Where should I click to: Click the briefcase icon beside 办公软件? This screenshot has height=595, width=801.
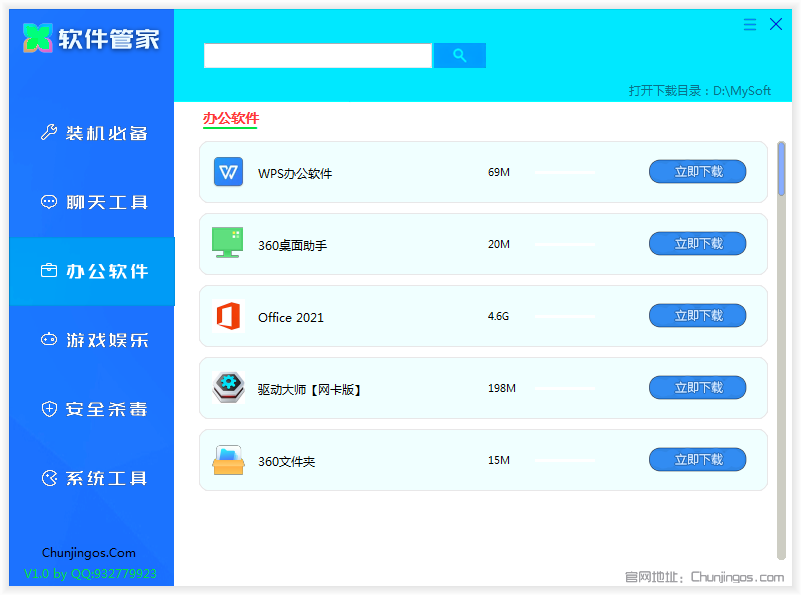[49, 270]
